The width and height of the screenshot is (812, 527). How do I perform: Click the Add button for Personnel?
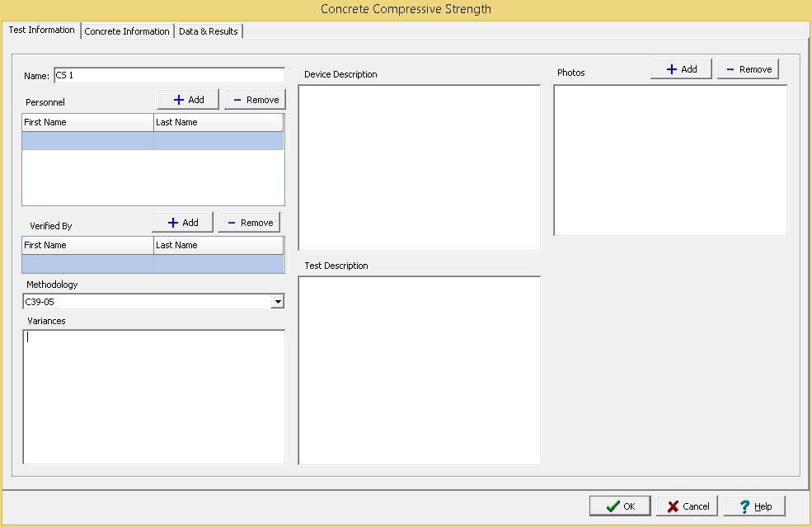pyautogui.click(x=188, y=100)
